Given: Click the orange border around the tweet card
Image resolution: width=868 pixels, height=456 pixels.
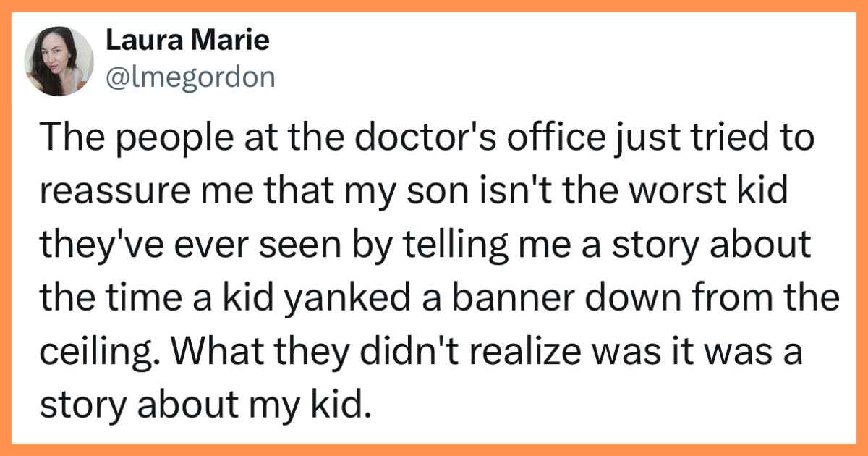Looking at the screenshot, I should [434, 6].
